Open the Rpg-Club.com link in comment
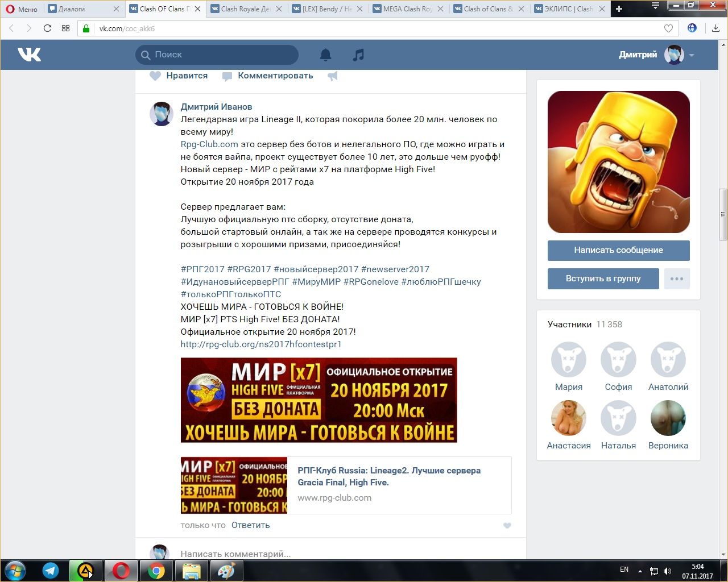728x582 pixels. (209, 144)
